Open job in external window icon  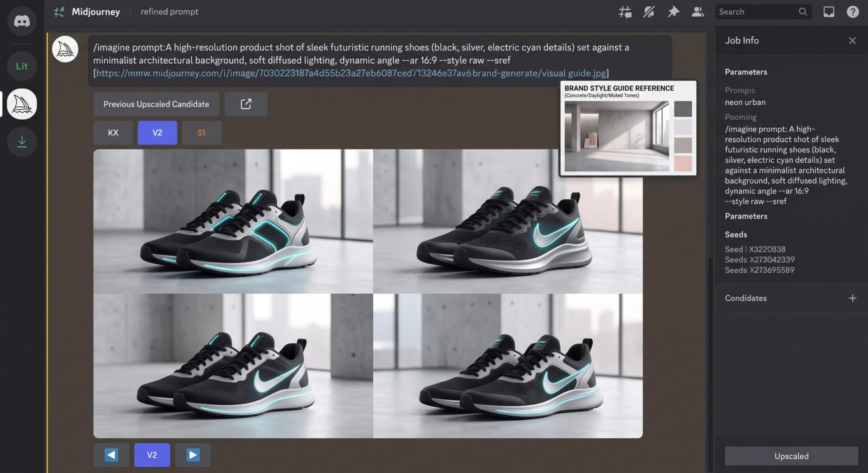tap(245, 104)
